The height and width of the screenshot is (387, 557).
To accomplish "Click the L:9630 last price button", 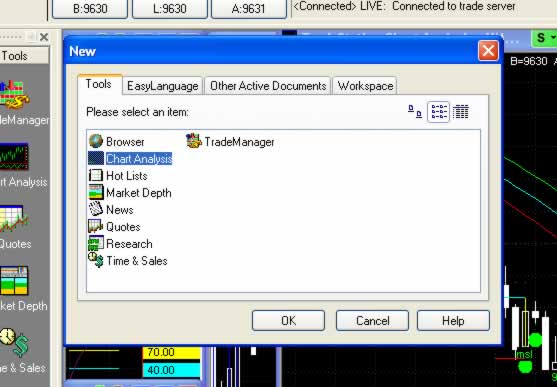I will point(170,9).
